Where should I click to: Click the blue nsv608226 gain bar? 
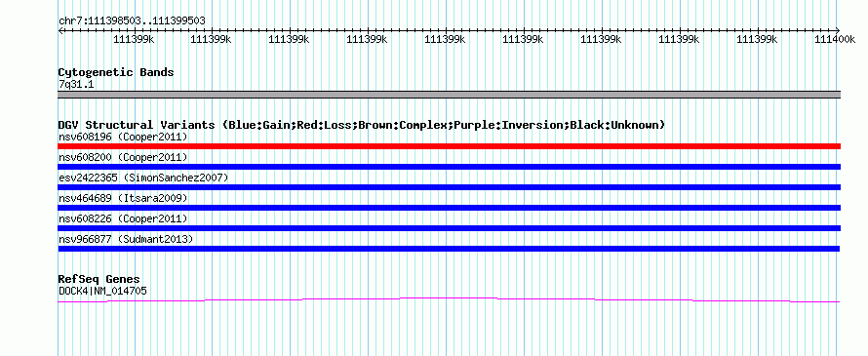449,228
